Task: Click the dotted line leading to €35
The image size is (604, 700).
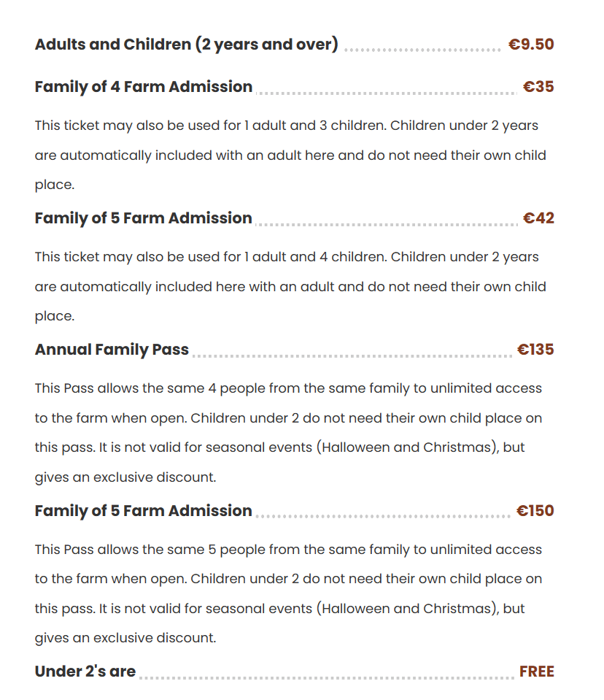Action: tap(386, 93)
